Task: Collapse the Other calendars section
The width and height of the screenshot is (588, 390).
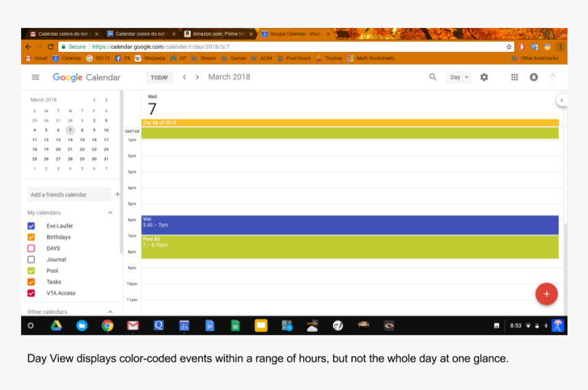Action: pyautogui.click(x=110, y=312)
